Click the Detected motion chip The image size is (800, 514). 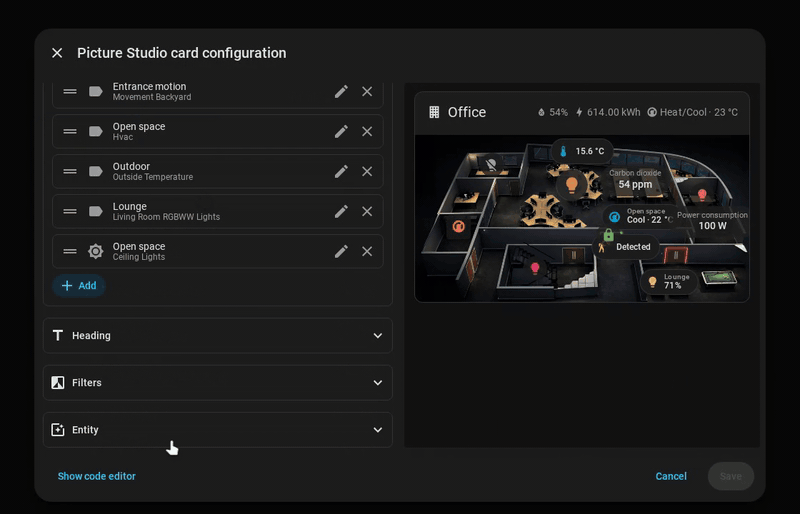point(626,247)
